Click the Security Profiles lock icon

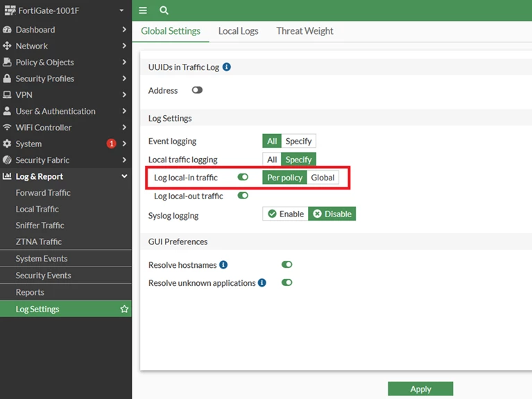tap(7, 78)
